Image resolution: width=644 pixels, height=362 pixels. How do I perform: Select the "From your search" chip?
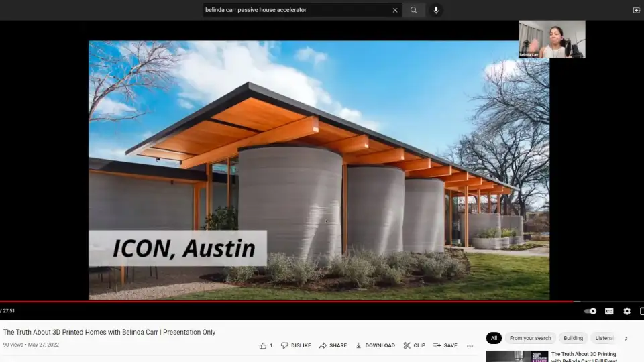530,338
